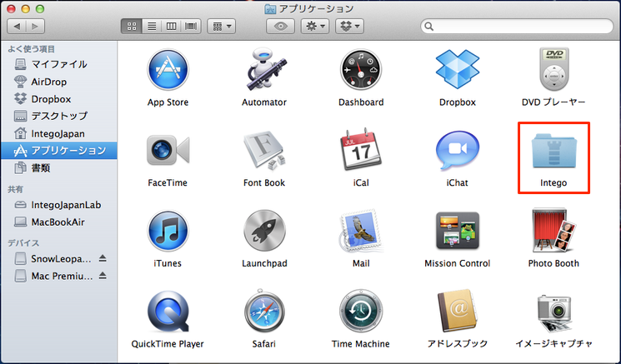Open デスクトップ in the sidebar
Viewport: 621px width, 364px height.
(x=58, y=116)
